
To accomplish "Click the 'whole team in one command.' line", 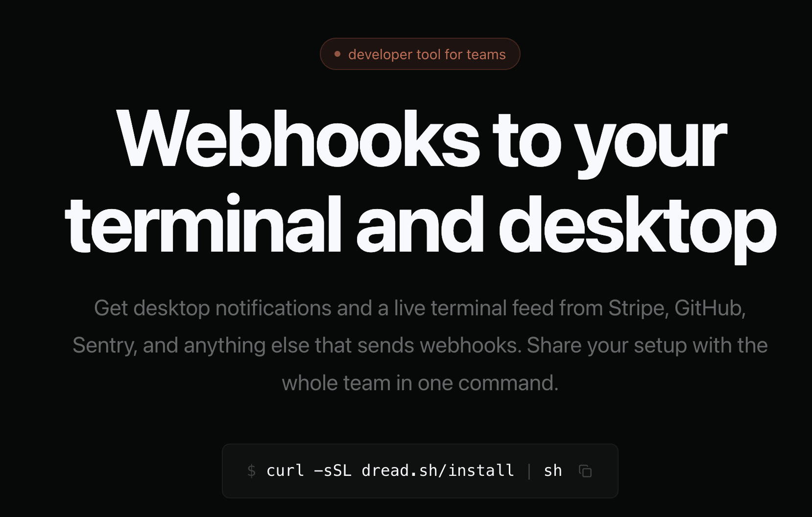I will pyautogui.click(x=420, y=383).
